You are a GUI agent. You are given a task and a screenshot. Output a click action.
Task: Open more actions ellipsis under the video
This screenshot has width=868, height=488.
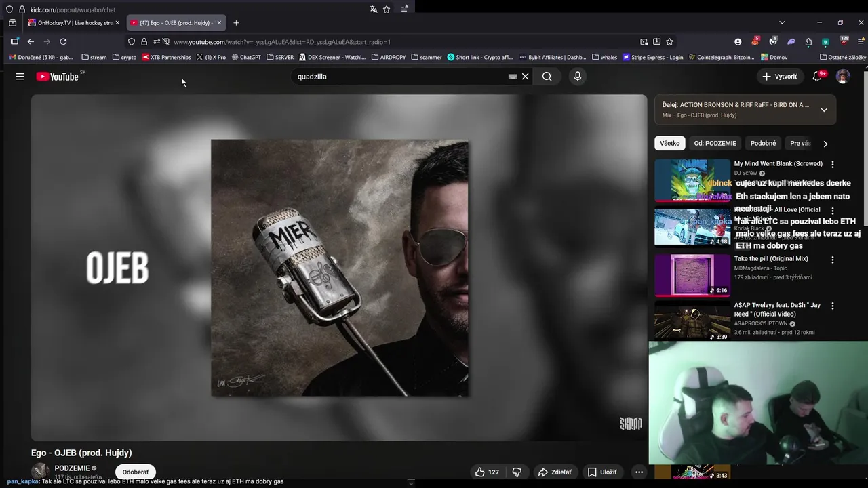[x=639, y=472]
